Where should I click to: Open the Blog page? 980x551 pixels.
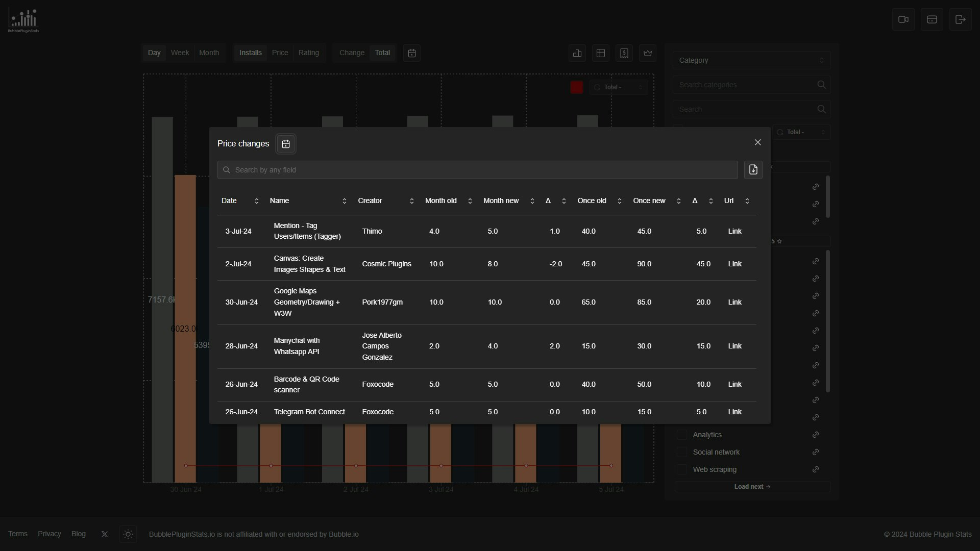pyautogui.click(x=79, y=534)
